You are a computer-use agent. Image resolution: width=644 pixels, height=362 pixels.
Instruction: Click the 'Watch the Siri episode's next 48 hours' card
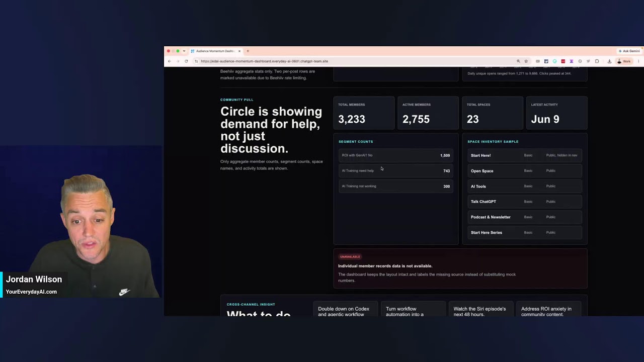(x=480, y=310)
